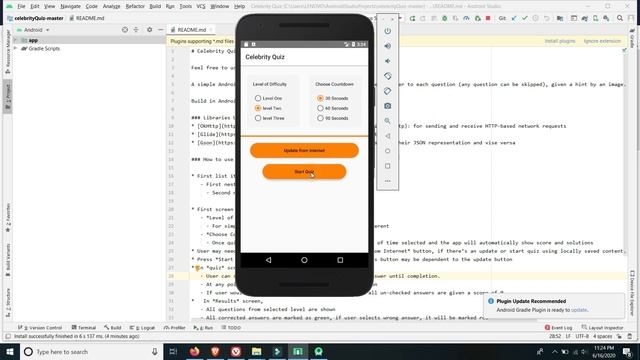Tap the phone's on-screen recents button
Viewport: 640px width, 360px height.
click(340, 260)
